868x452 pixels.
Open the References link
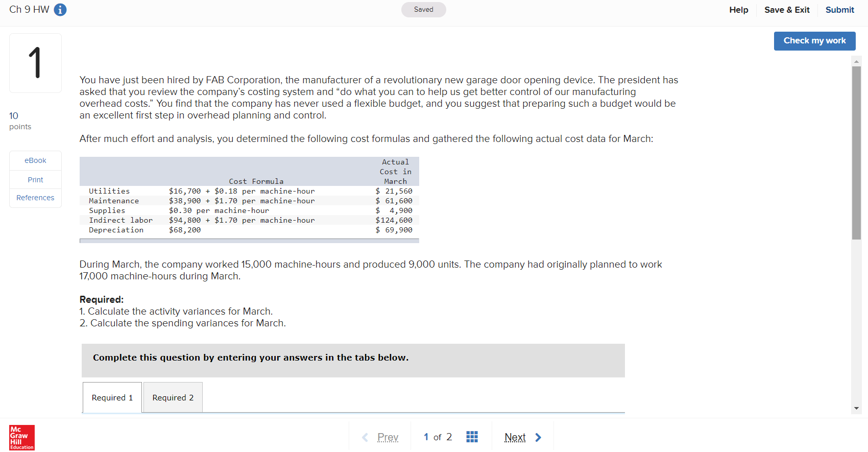click(35, 198)
